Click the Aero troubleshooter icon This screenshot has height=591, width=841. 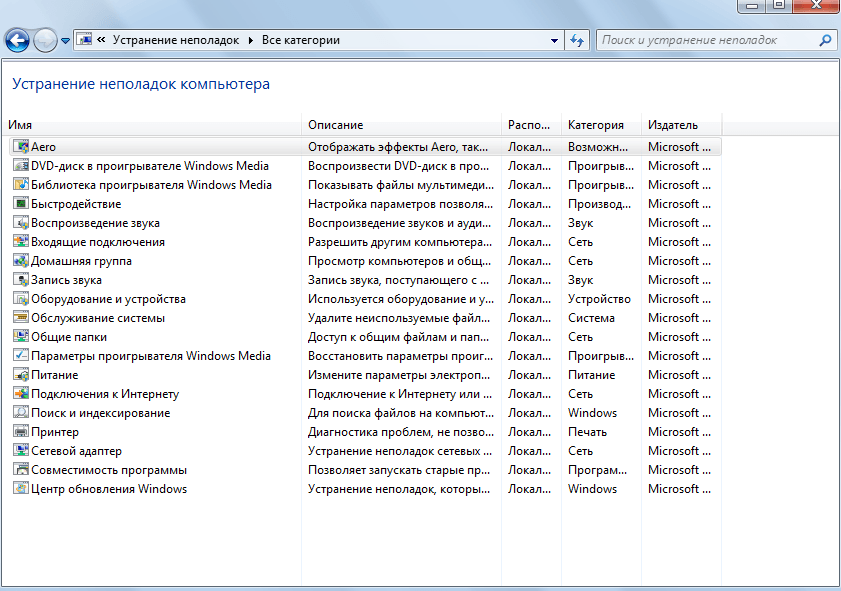click(21, 147)
